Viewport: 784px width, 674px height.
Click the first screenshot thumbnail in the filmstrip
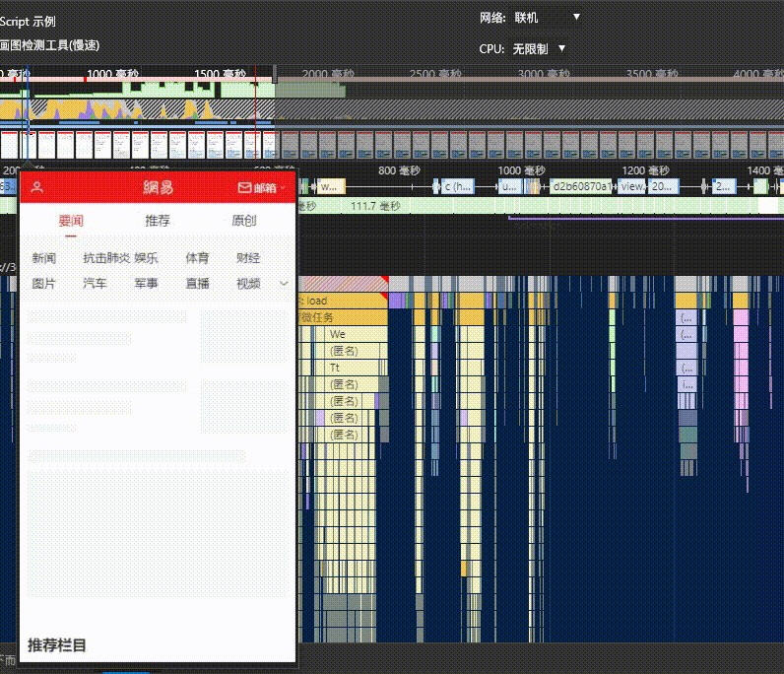[10, 145]
